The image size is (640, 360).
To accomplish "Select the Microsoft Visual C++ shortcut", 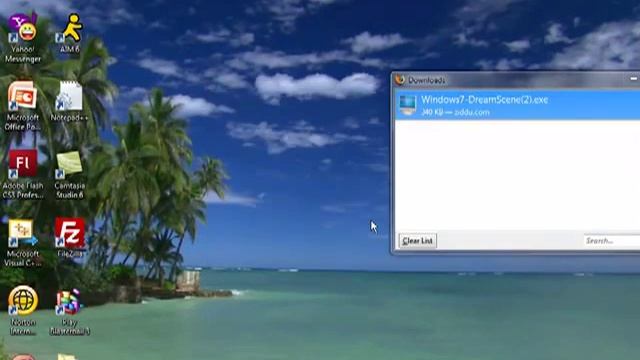I will pyautogui.click(x=23, y=242).
